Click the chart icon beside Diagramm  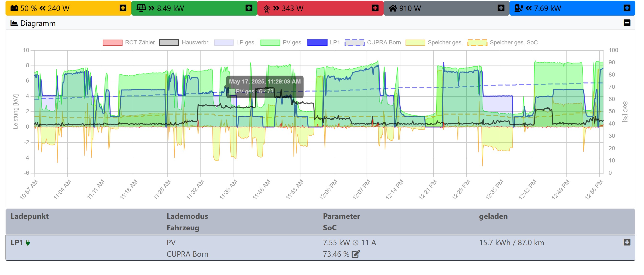point(14,23)
